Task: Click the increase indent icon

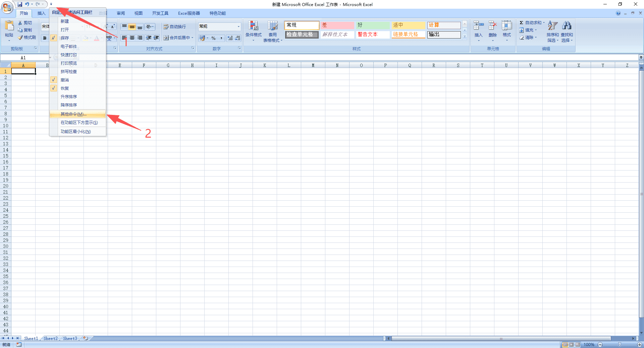Action: click(156, 38)
